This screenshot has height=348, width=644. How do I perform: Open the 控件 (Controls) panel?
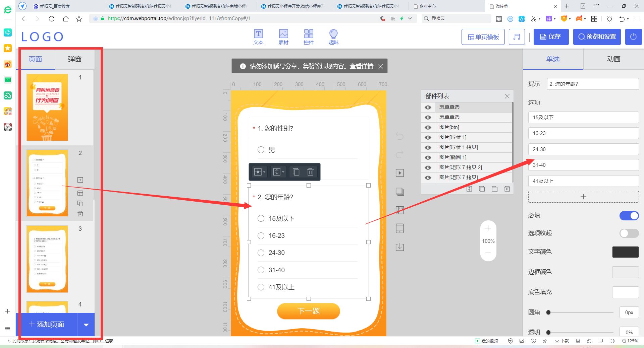tap(309, 36)
